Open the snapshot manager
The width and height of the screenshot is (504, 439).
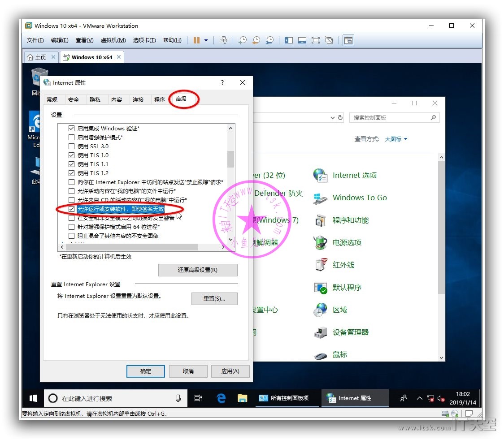(x=269, y=40)
